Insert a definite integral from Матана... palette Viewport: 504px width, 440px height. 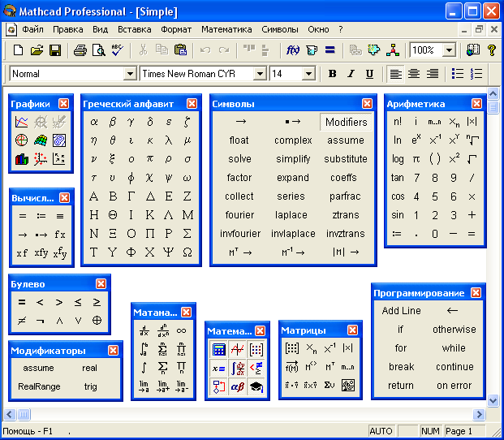tap(144, 349)
